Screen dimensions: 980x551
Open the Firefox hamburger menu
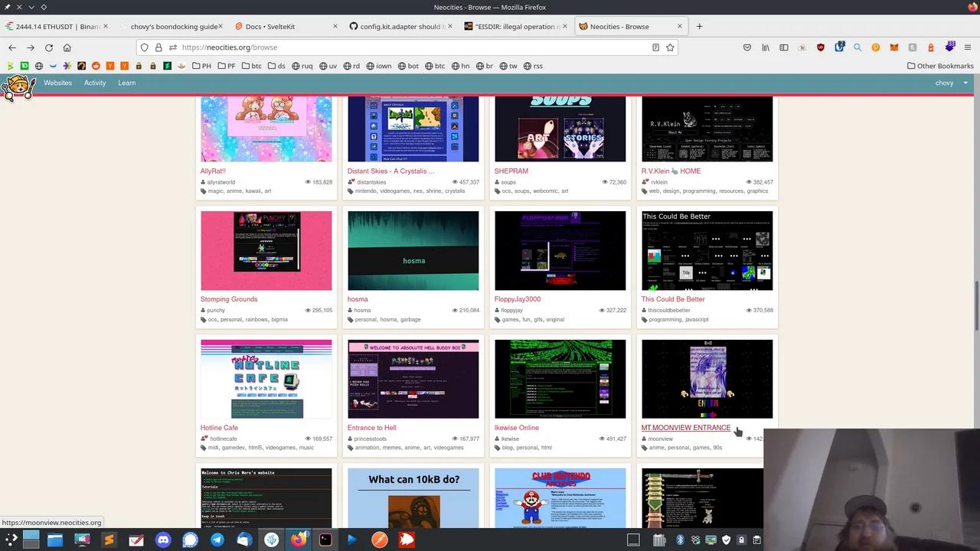[968, 47]
